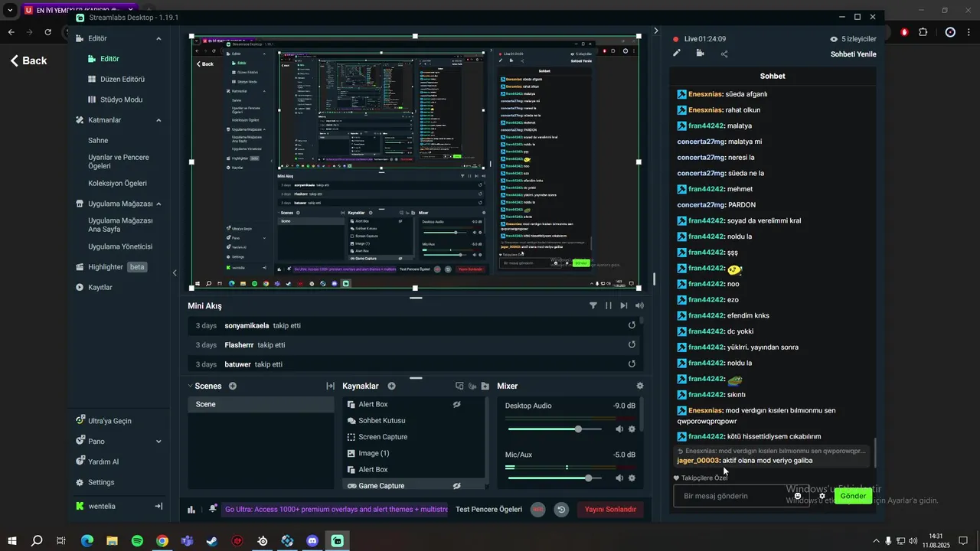Open scene transitions icon next to Scenes
This screenshot has height=551, width=980.
tap(331, 386)
